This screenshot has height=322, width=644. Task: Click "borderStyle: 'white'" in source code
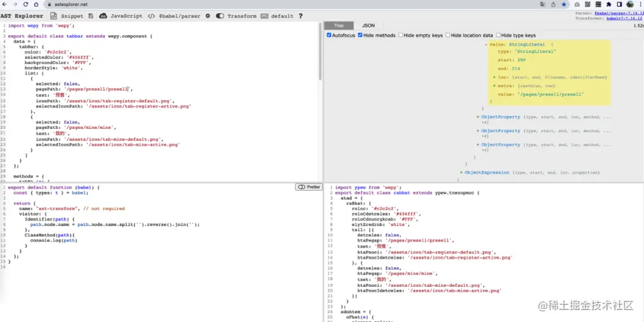click(52, 68)
